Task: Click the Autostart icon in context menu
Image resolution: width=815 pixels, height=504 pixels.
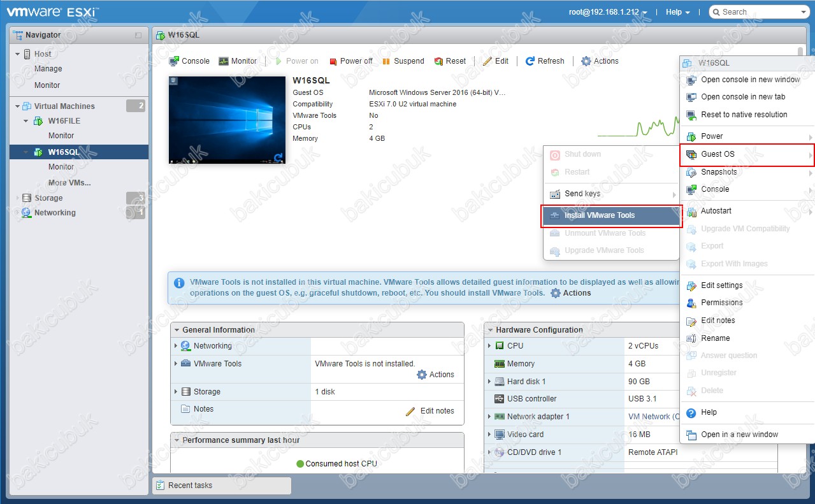Action: click(691, 212)
